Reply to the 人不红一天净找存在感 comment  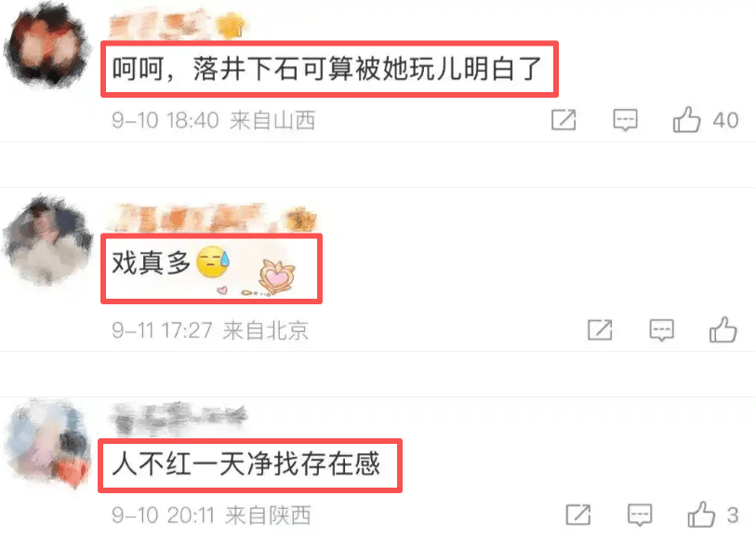(640, 515)
